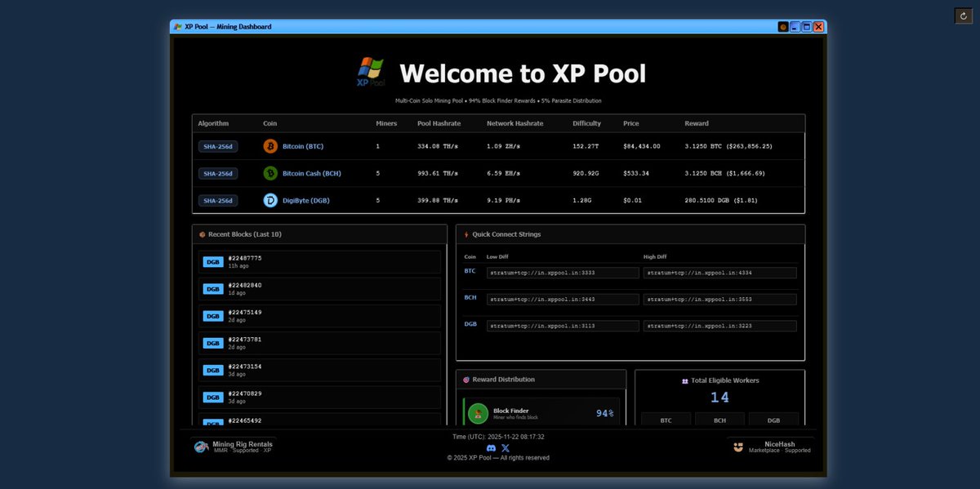Select the BTC high diff stratum field
Image resolution: width=980 pixels, height=489 pixels.
pyautogui.click(x=719, y=273)
